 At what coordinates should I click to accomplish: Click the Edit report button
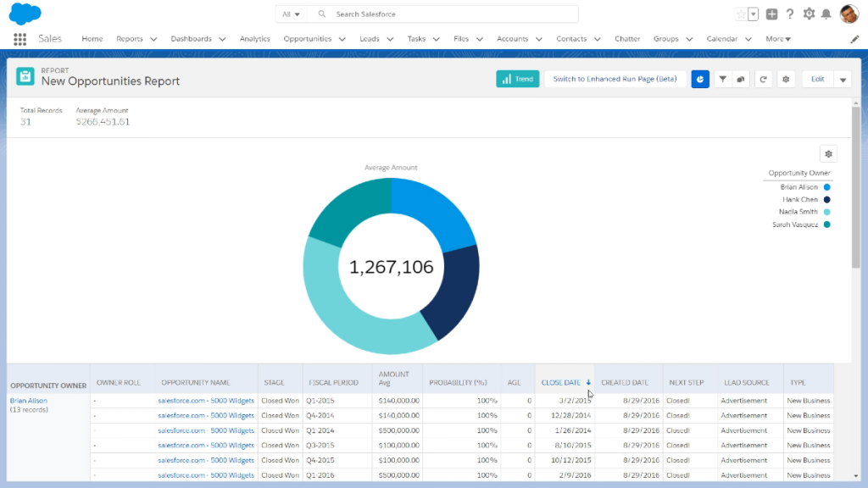pyautogui.click(x=818, y=79)
